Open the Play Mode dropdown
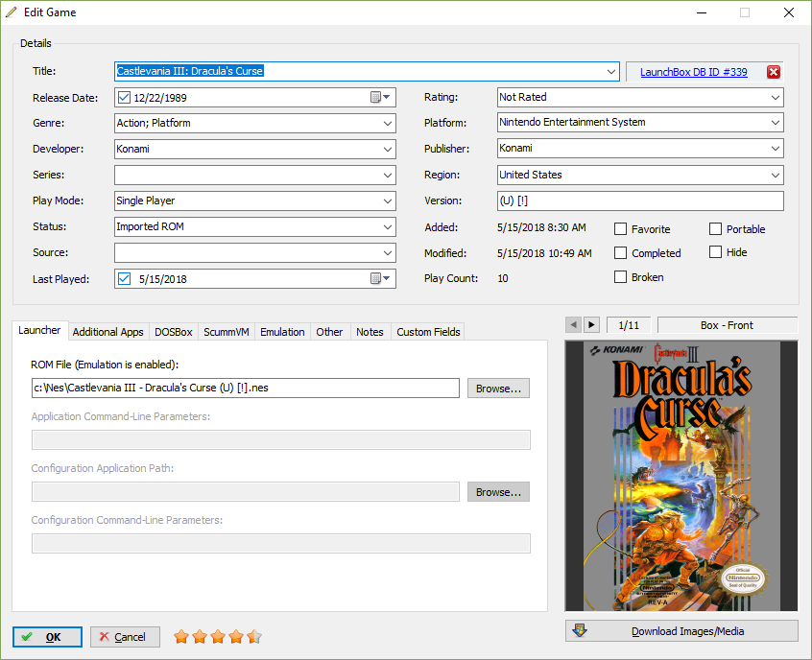Screen dimensions: 812x660 tap(388, 200)
